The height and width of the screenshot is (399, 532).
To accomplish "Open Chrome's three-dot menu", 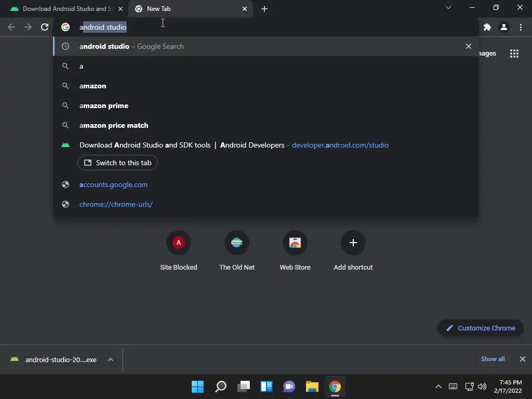I will point(521,27).
